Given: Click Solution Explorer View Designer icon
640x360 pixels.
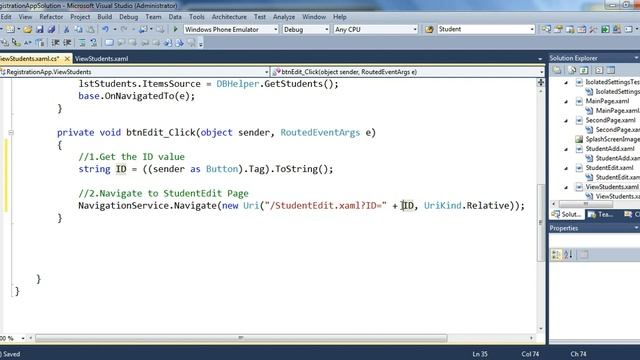Looking at the screenshot, I should (x=611, y=70).
